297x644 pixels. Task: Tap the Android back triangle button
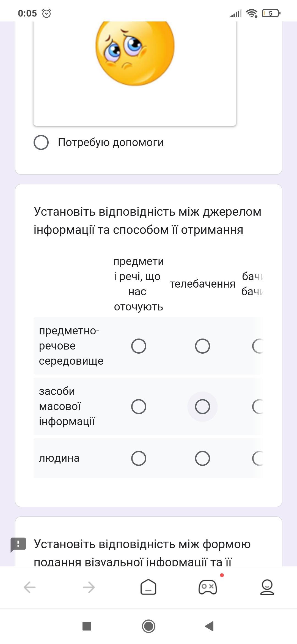[210, 626]
